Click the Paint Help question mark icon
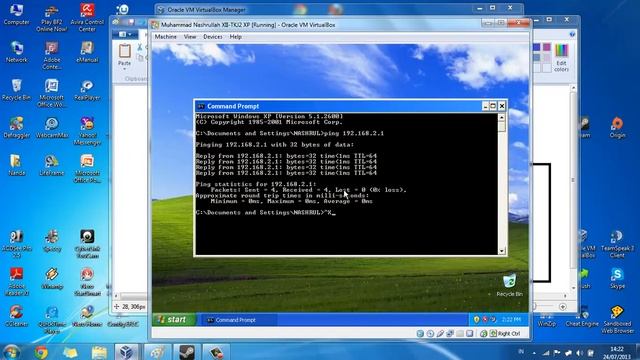 (x=572, y=34)
